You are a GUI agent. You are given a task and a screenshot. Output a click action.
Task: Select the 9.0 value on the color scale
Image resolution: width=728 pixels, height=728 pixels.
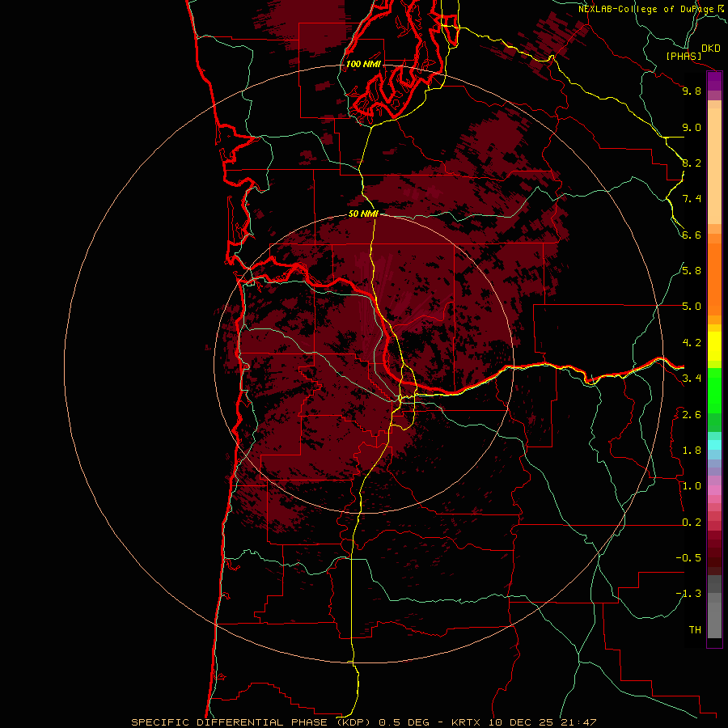pos(692,127)
